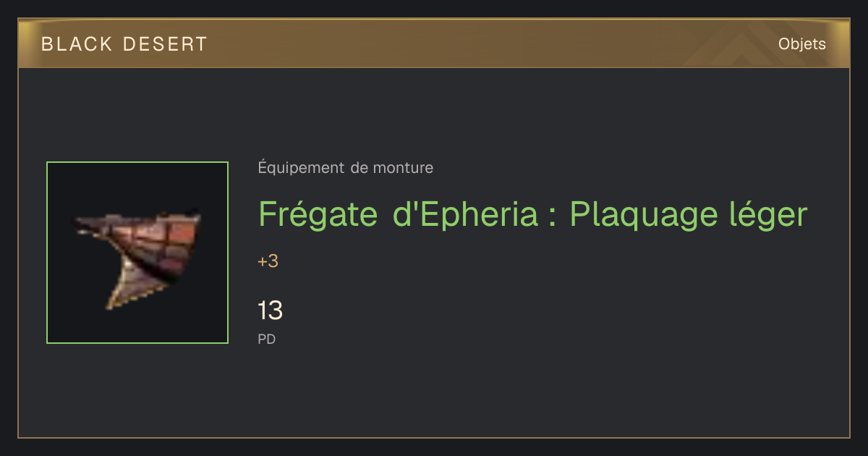This screenshot has width=868, height=456.
Task: Click the PD stat label
Action: [267, 339]
